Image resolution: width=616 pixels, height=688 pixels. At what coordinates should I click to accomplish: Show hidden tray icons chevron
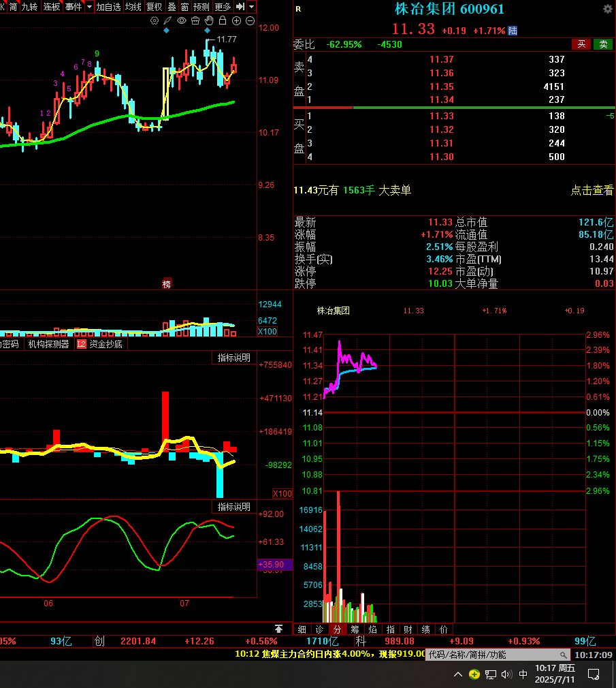click(457, 674)
